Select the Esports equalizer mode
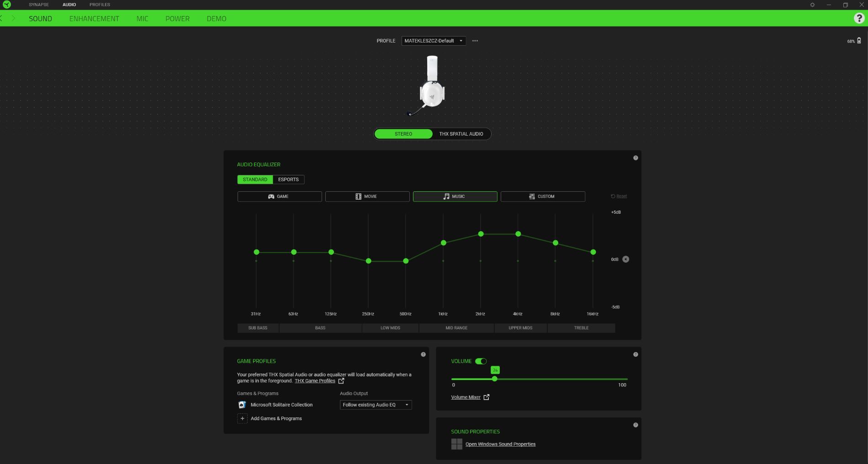Image resolution: width=868 pixels, height=464 pixels. [288, 179]
